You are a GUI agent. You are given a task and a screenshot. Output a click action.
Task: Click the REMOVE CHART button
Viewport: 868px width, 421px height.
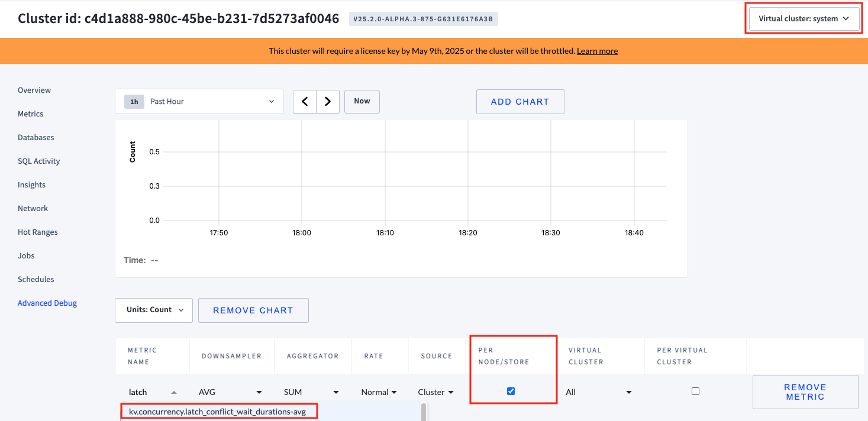pyautogui.click(x=253, y=310)
